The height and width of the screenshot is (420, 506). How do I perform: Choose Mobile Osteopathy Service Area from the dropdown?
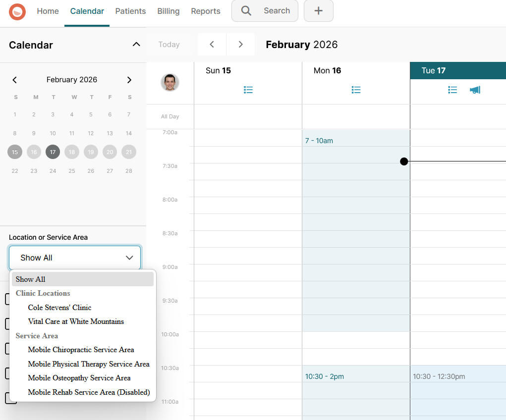click(x=80, y=378)
